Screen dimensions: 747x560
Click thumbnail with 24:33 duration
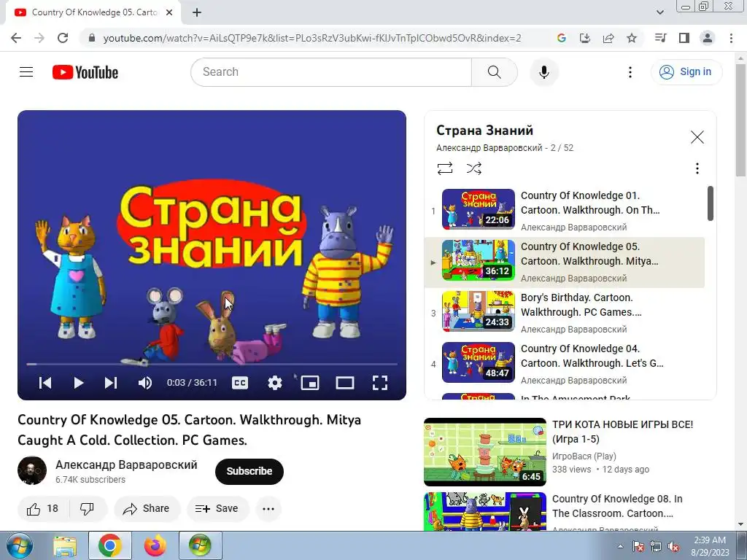pyautogui.click(x=479, y=311)
